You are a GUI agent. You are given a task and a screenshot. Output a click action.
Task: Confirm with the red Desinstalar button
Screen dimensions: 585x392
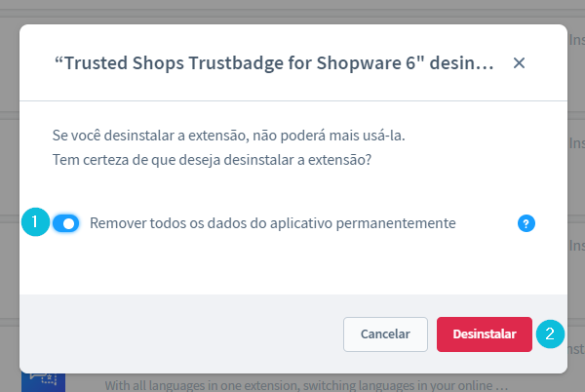click(485, 334)
